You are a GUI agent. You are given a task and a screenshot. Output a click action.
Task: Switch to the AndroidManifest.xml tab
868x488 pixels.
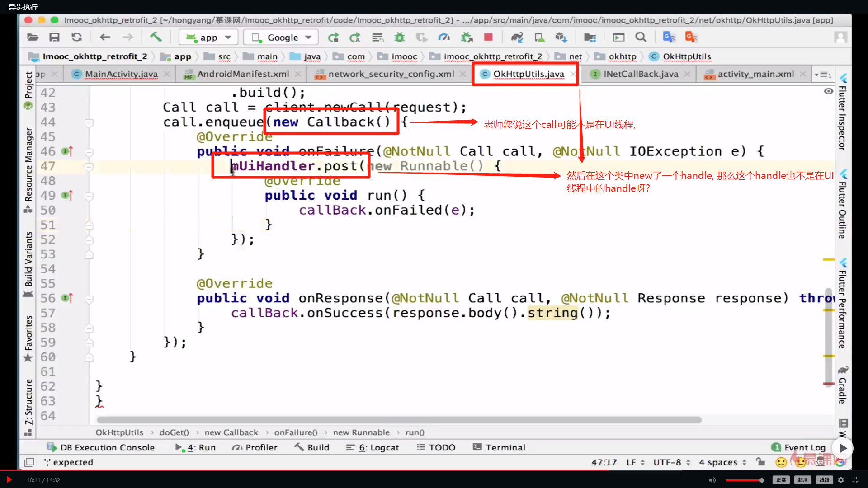[x=243, y=74]
